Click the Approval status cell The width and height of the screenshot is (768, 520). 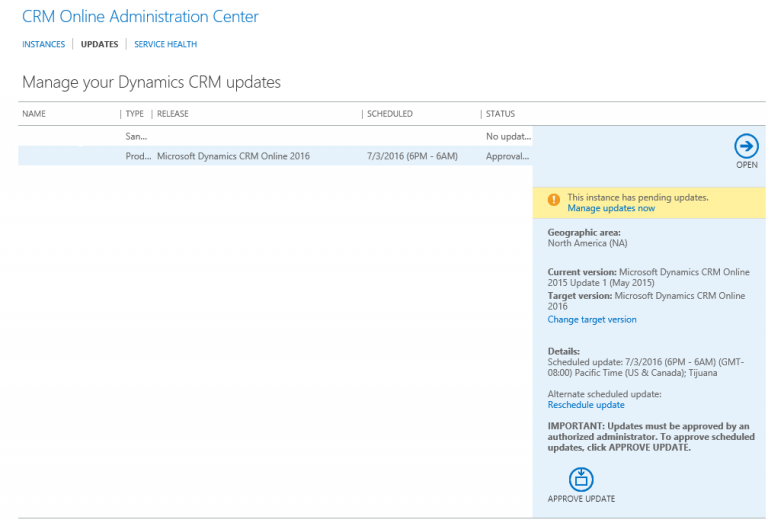point(507,157)
